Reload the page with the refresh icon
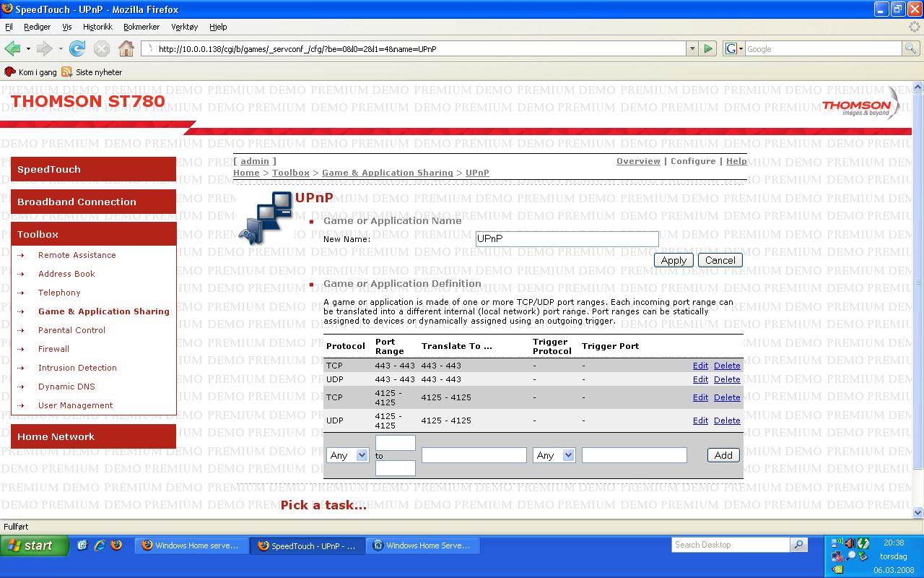Viewport: 924px width, 578px height. (x=77, y=48)
